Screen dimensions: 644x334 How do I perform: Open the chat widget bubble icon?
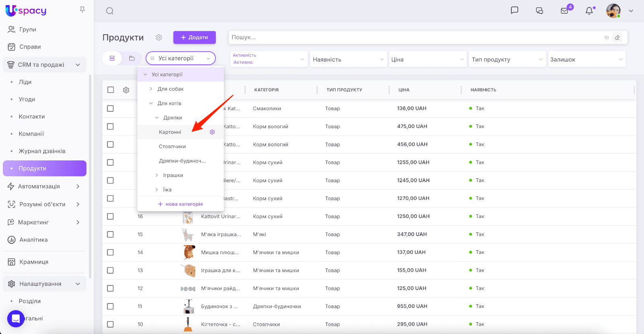coord(16,319)
